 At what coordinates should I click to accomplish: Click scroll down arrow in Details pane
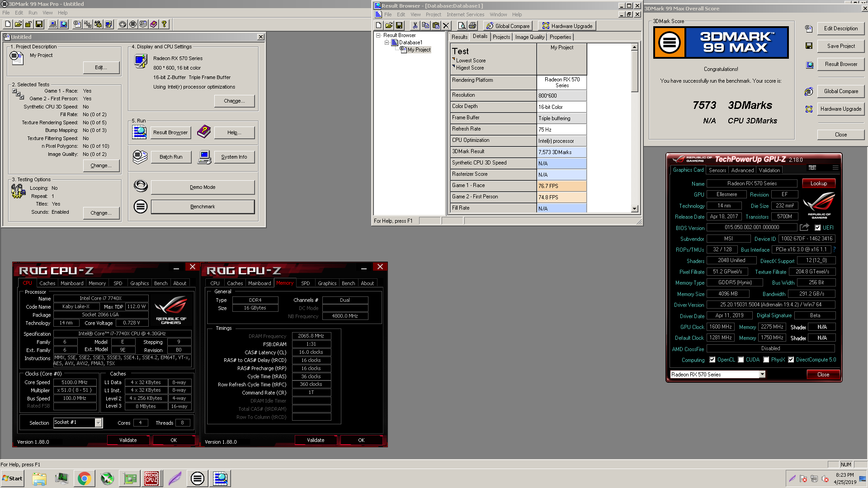tap(634, 209)
